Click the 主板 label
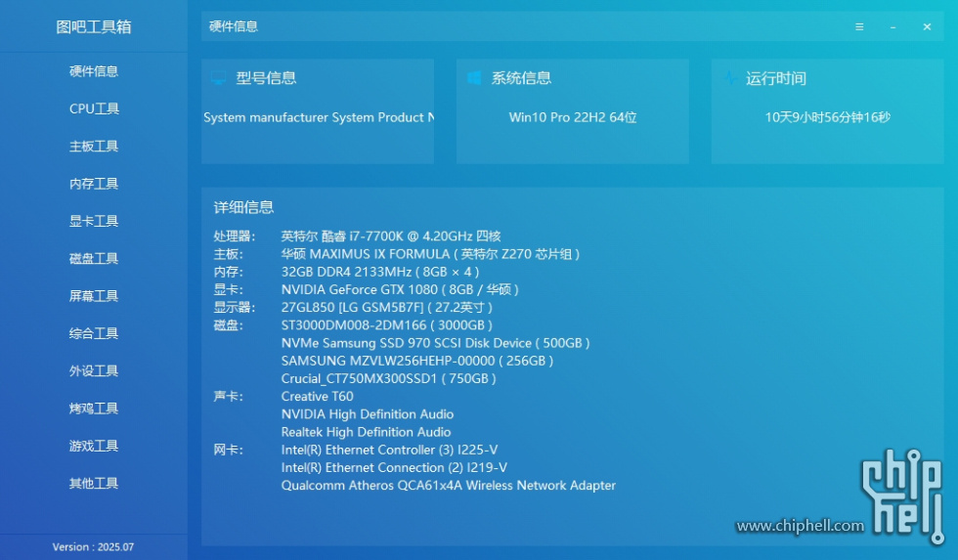958x560 pixels. (228, 254)
